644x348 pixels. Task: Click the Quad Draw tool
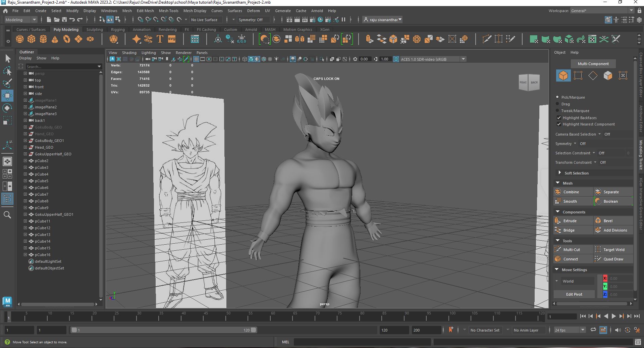click(613, 259)
